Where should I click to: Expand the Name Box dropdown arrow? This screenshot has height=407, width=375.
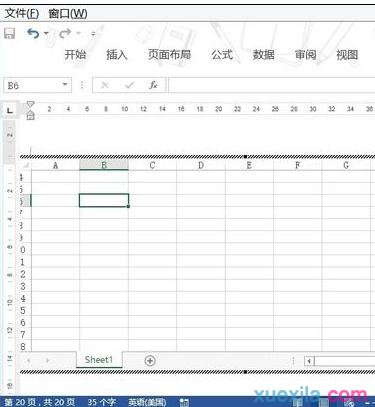(65, 85)
